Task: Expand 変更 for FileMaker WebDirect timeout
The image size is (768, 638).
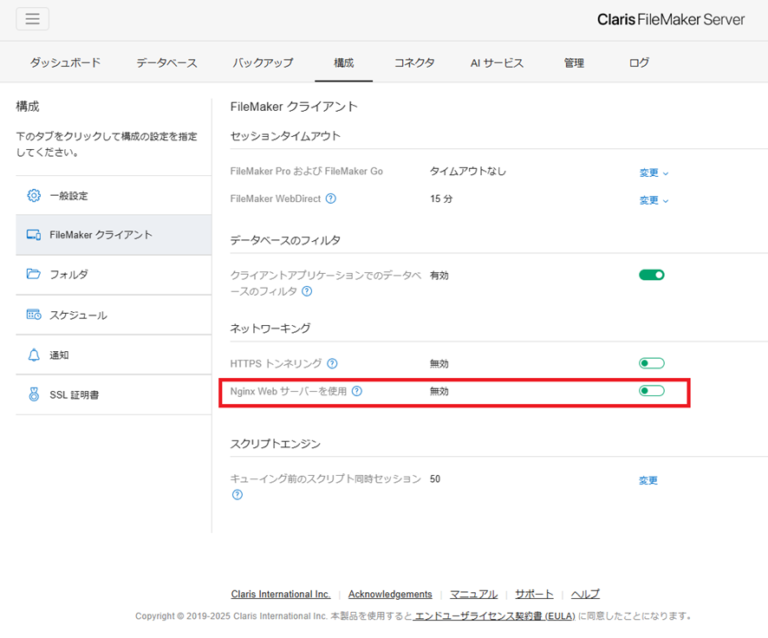Action: pyautogui.click(x=653, y=200)
